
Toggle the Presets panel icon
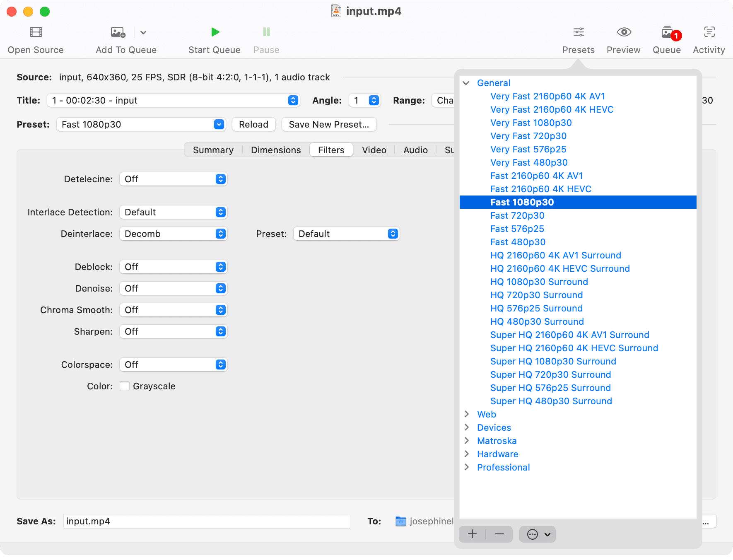[x=579, y=32]
